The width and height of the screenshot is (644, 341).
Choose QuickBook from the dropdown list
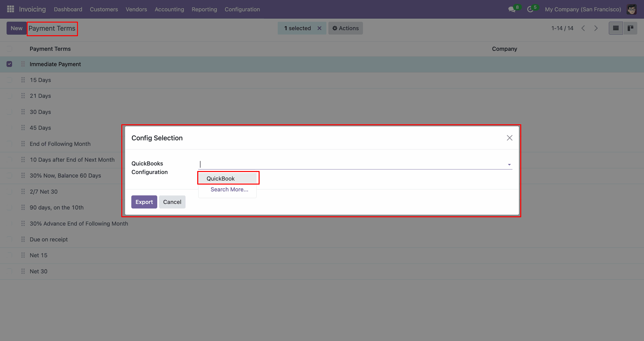click(228, 178)
